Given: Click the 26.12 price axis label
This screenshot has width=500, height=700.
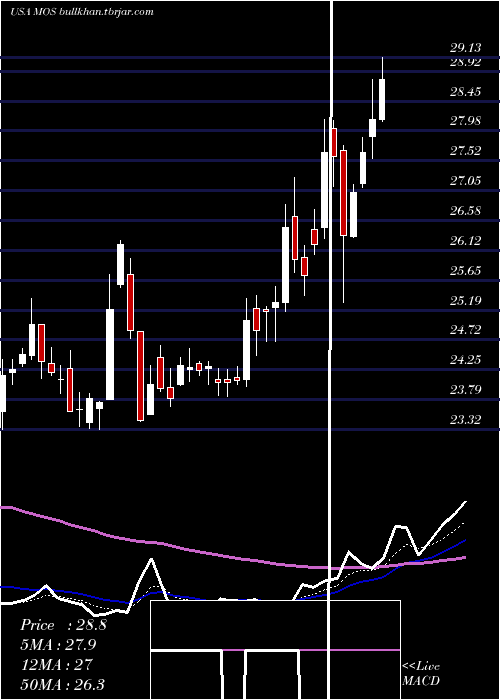Looking at the screenshot, I should pyautogui.click(x=466, y=241).
